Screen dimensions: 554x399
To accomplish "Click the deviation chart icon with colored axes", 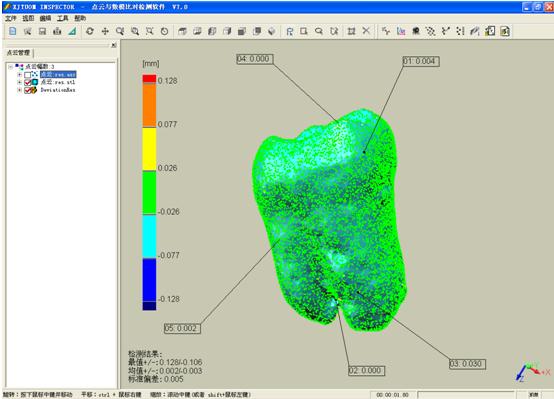I will 401,31.
